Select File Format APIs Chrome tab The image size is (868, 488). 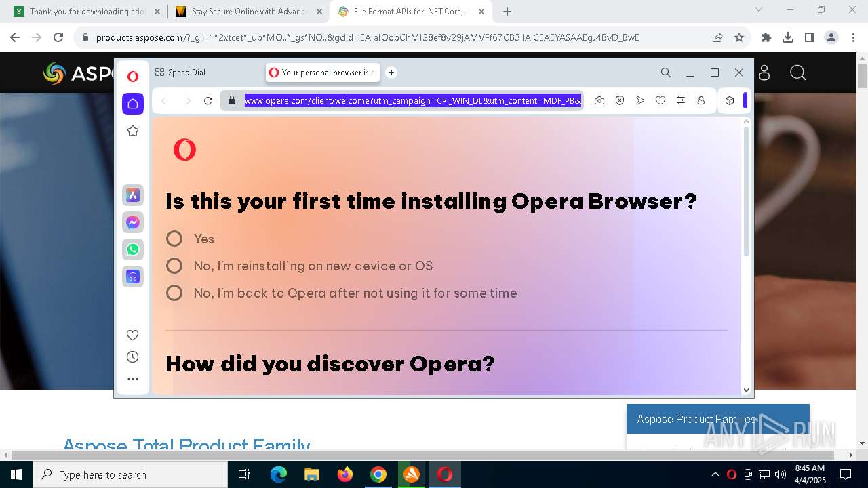pos(411,12)
